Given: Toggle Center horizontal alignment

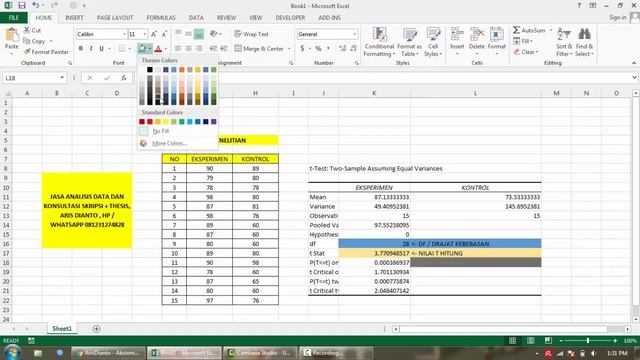Looking at the screenshot, I should [188, 49].
